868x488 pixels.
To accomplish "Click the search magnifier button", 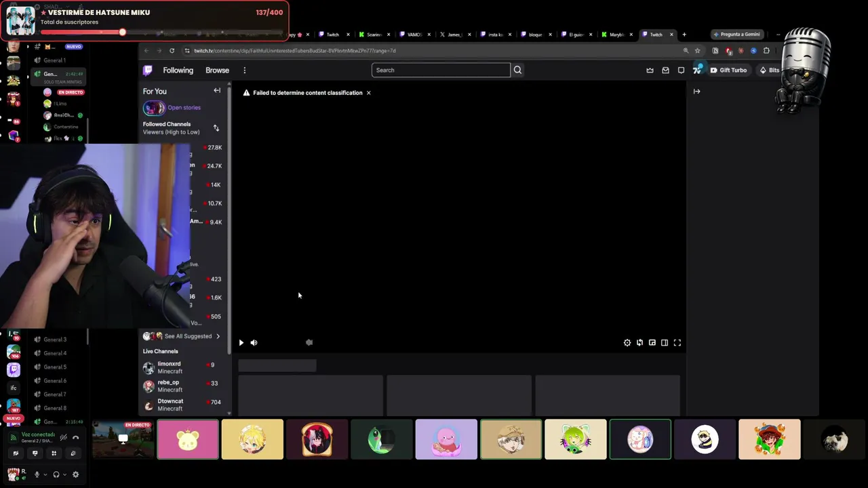I will (x=517, y=70).
